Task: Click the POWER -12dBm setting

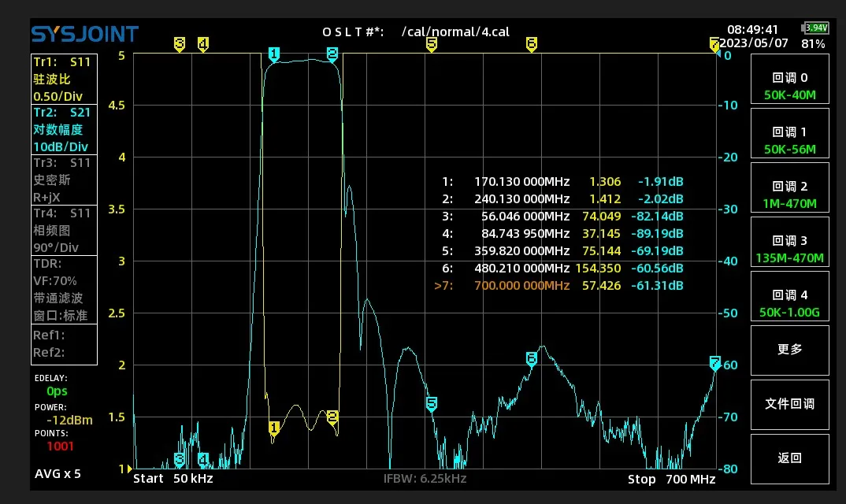Action: point(69,421)
